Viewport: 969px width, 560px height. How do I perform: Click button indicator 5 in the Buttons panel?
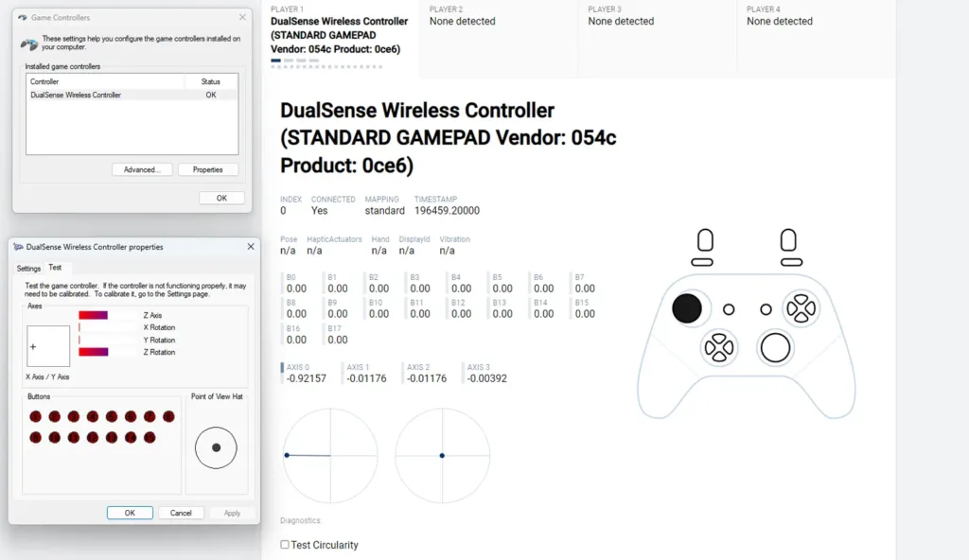(x=112, y=416)
